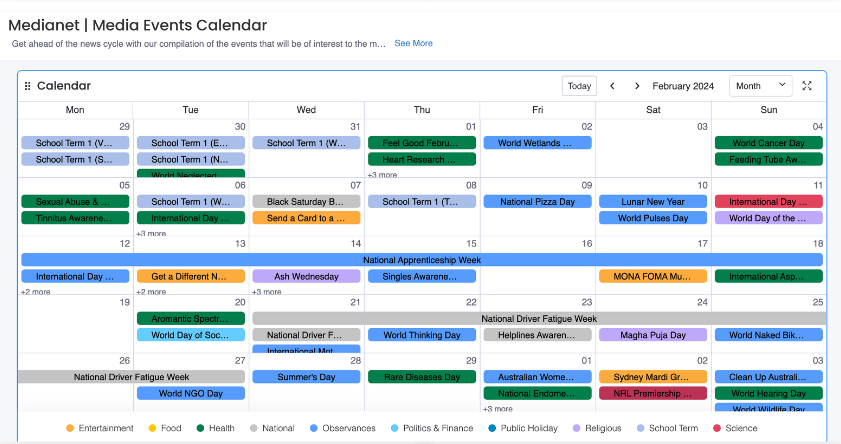Click the Today button

tap(579, 86)
